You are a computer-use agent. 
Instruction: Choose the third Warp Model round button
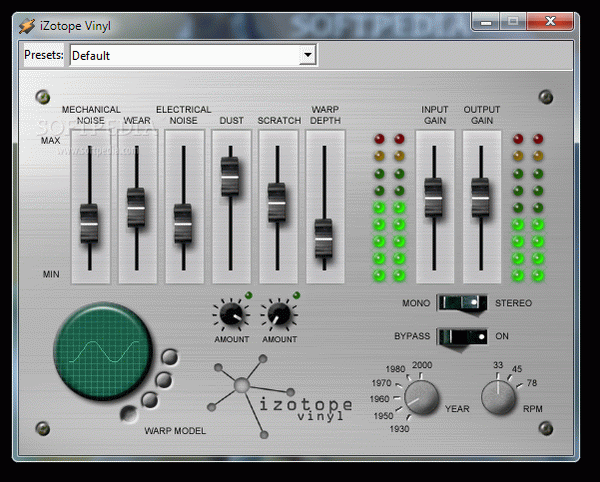[149, 400]
